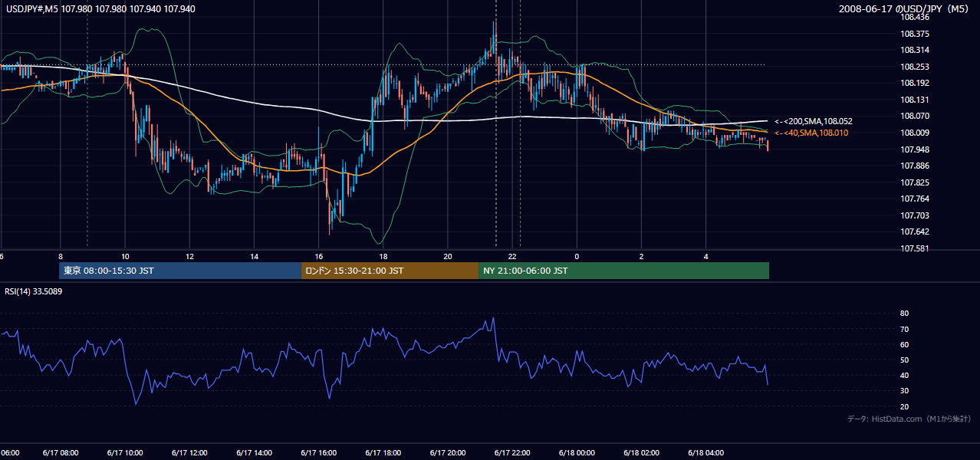
Task: Click price axis label 107.703
Action: click(915, 215)
